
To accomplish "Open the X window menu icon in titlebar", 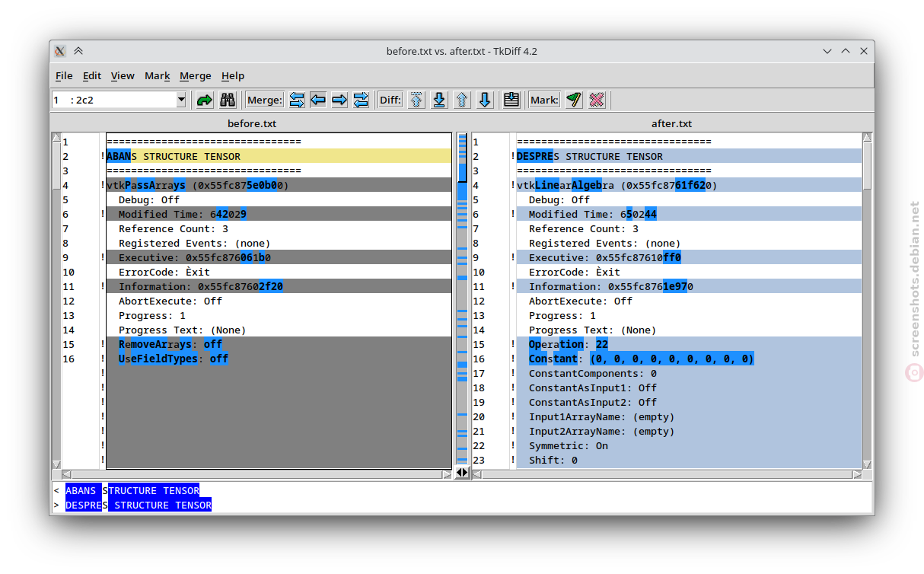I will 60,51.
